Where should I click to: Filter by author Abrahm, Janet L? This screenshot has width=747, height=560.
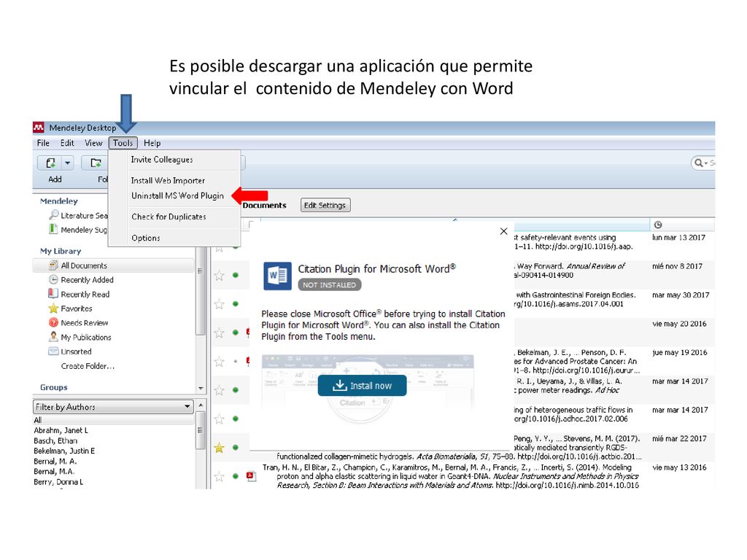[61, 430]
